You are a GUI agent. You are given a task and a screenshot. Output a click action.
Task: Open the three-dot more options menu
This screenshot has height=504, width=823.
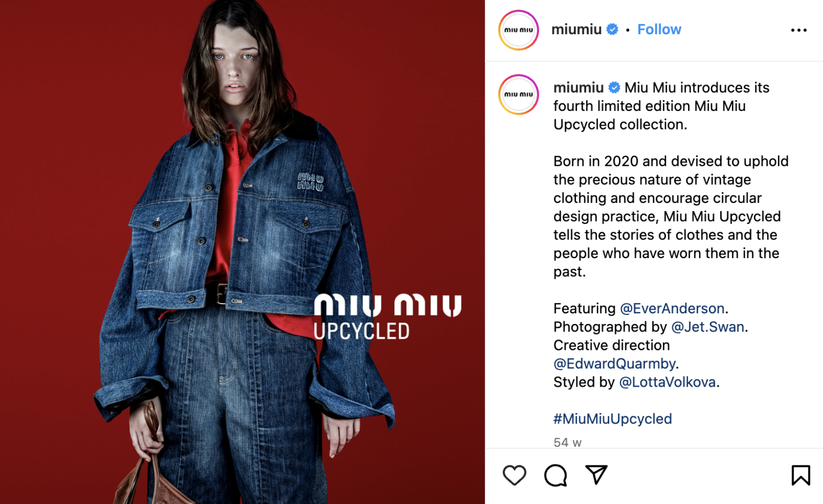point(798,30)
